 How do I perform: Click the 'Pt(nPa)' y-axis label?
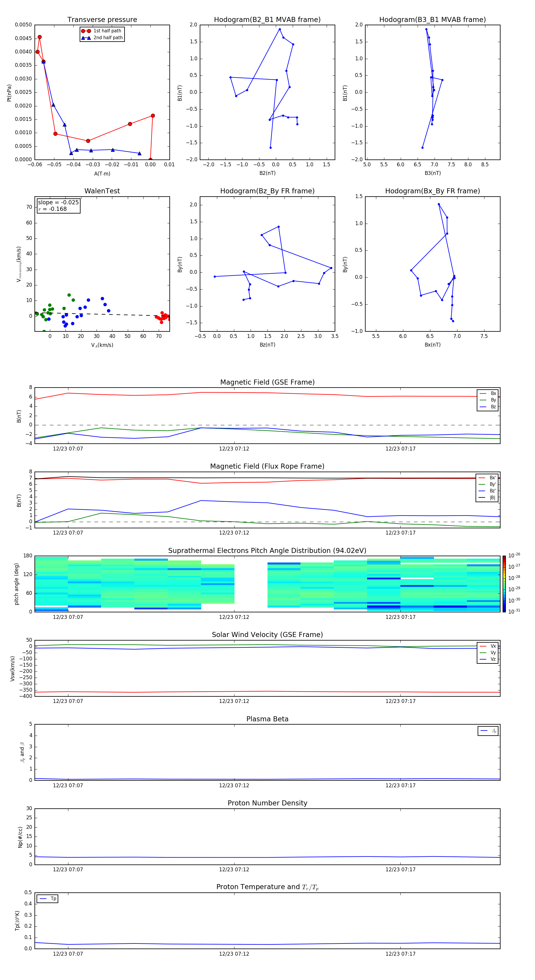pos(9,93)
